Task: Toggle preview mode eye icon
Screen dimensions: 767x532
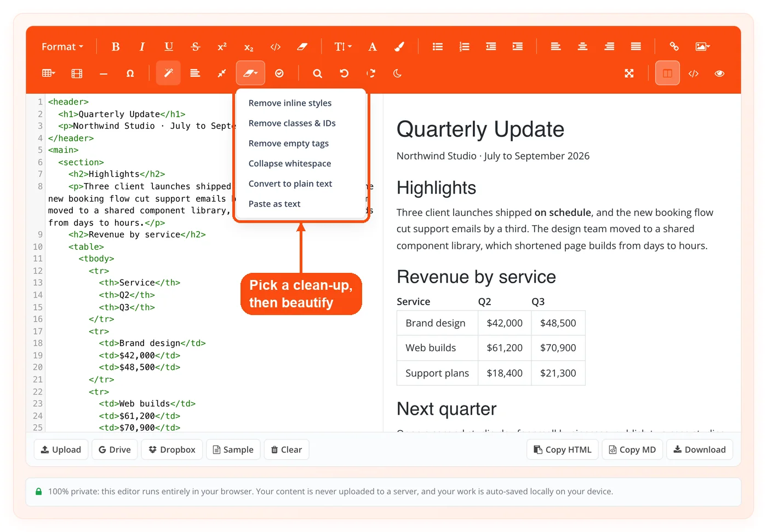Action: pos(719,73)
